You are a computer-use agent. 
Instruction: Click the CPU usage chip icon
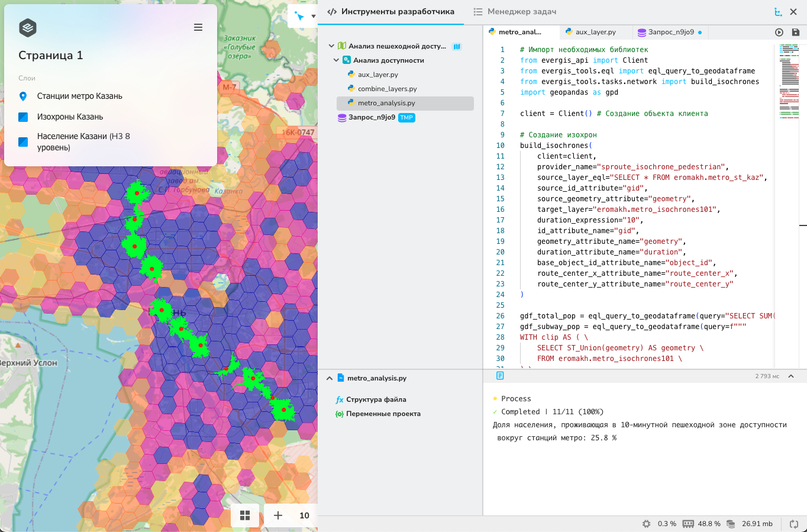point(646,524)
